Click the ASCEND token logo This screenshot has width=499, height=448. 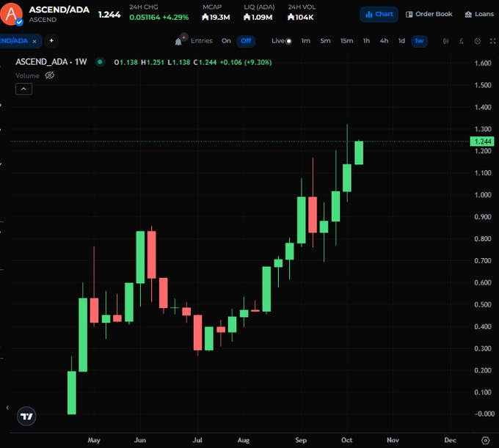[x=11, y=14]
